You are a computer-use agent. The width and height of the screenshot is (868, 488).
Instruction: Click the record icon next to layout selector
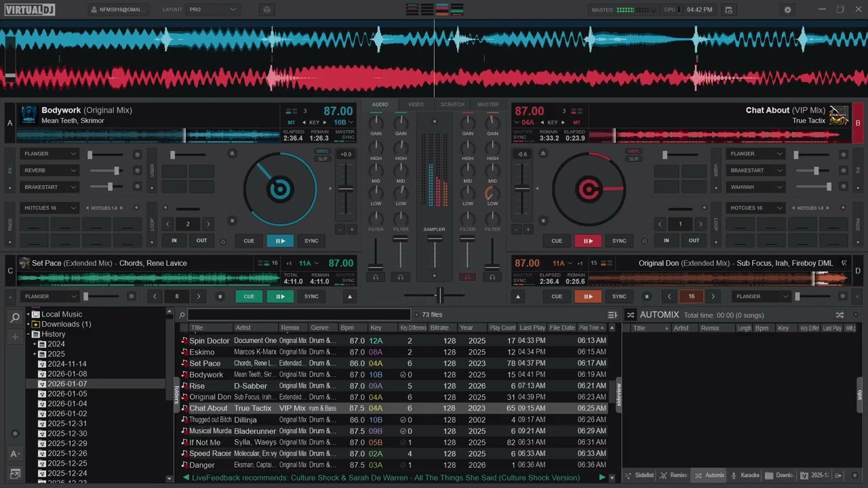pyautogui.click(x=267, y=9)
